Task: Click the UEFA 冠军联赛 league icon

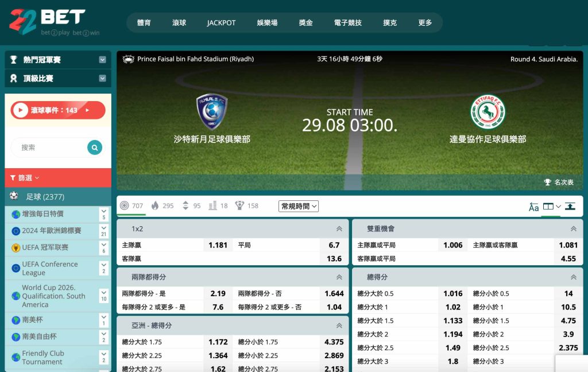Action: 16,248
